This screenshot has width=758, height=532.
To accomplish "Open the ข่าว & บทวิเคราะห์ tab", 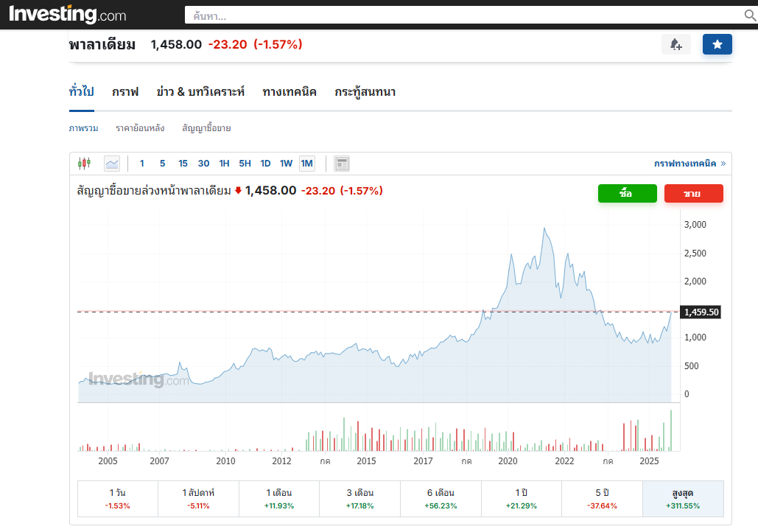I will point(200,92).
